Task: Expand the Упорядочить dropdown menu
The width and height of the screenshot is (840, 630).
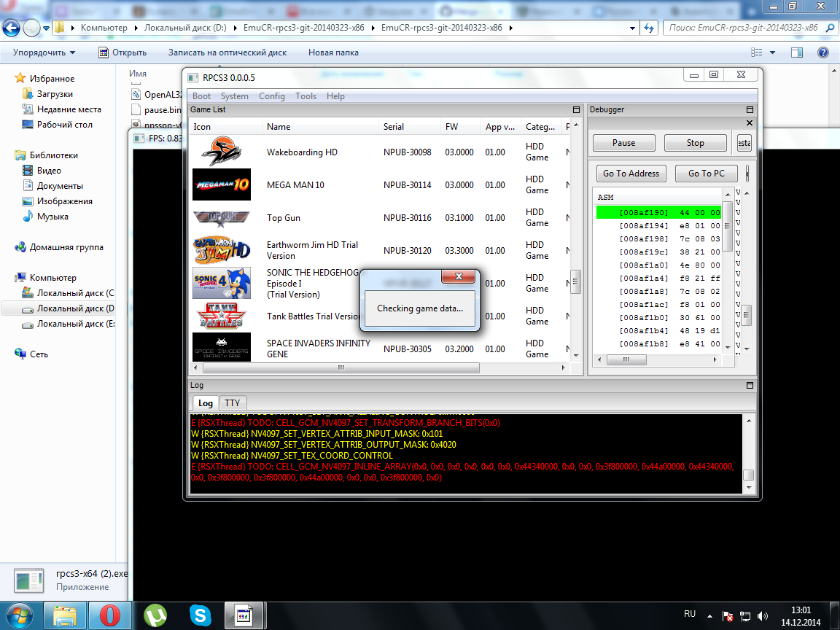Action: 44,52
